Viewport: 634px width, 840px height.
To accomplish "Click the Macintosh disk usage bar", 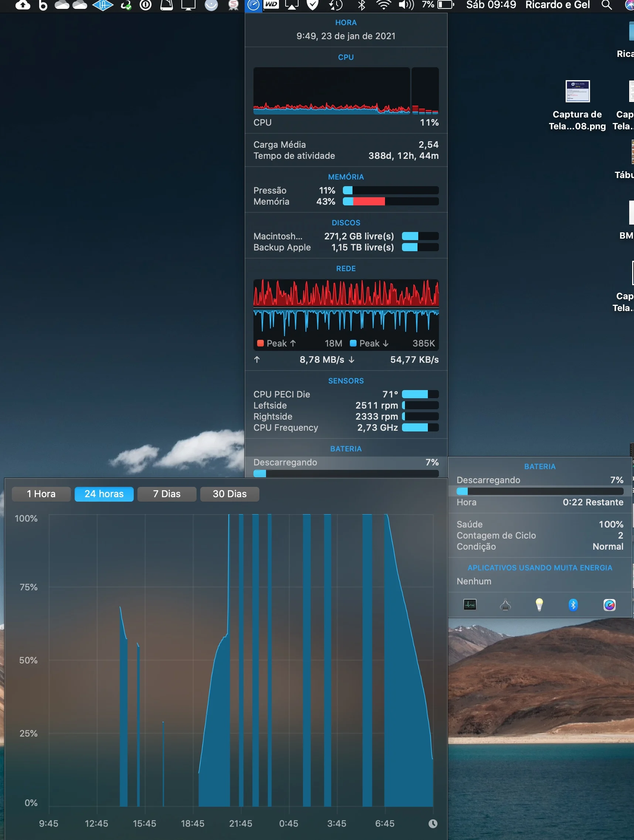I will (420, 236).
